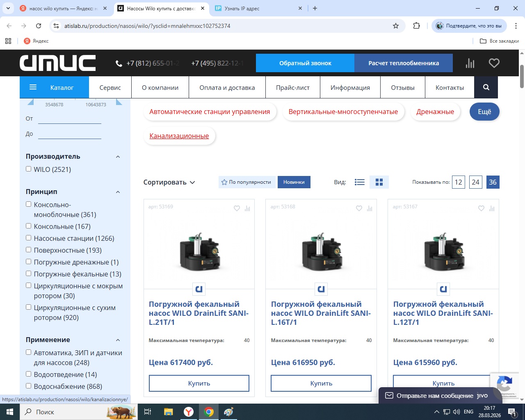Open Task View on taskbar

coord(148,412)
